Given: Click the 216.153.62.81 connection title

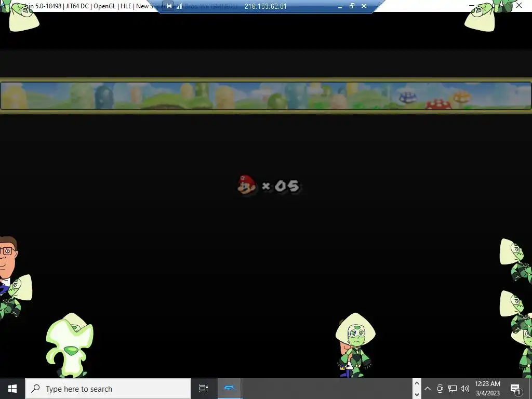Looking at the screenshot, I should [x=265, y=6].
